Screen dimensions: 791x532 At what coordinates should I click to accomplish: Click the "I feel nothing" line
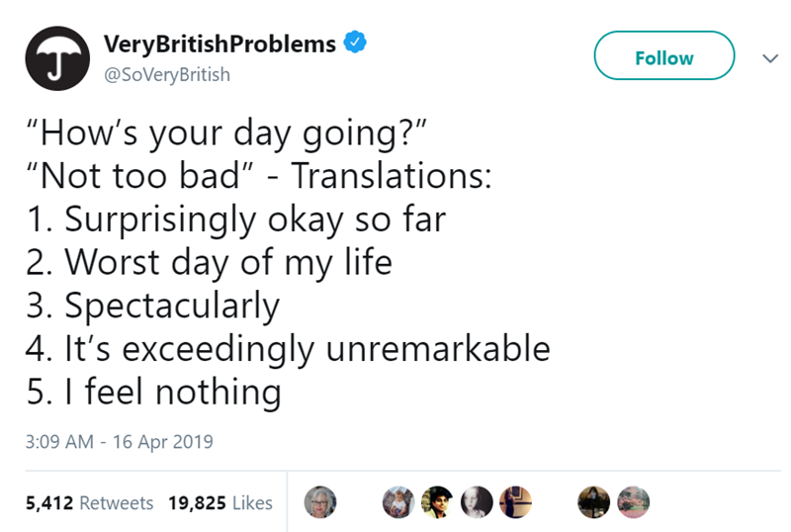[x=153, y=393]
